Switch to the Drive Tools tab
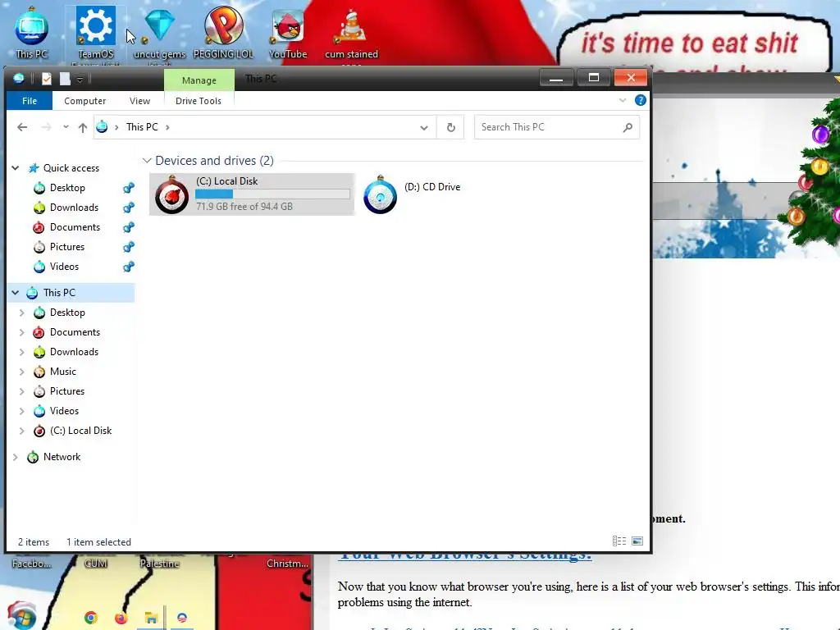 (199, 101)
